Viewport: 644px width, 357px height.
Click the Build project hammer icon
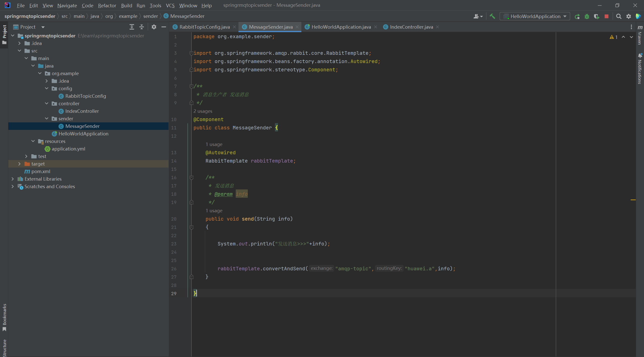(x=492, y=16)
